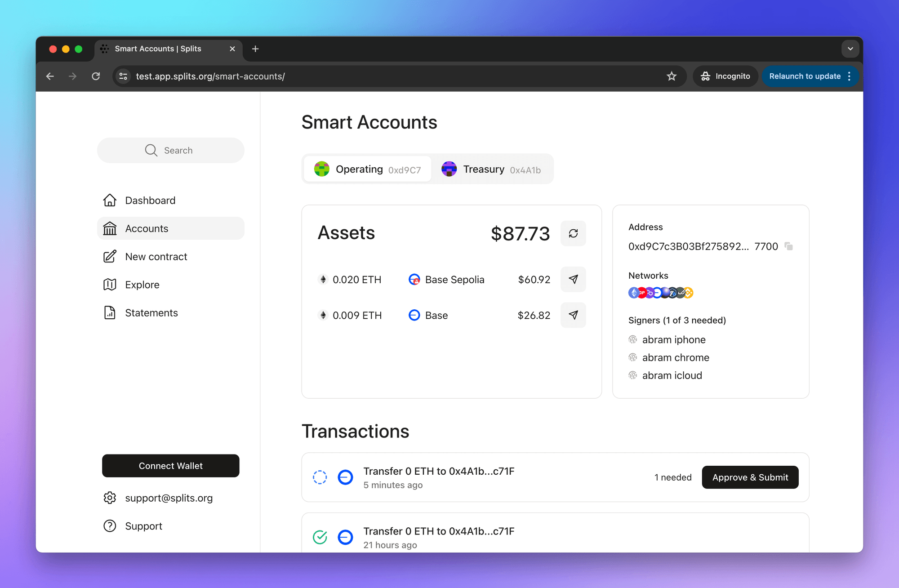This screenshot has width=899, height=588.
Task: Select the Operating account tab
Action: click(367, 169)
